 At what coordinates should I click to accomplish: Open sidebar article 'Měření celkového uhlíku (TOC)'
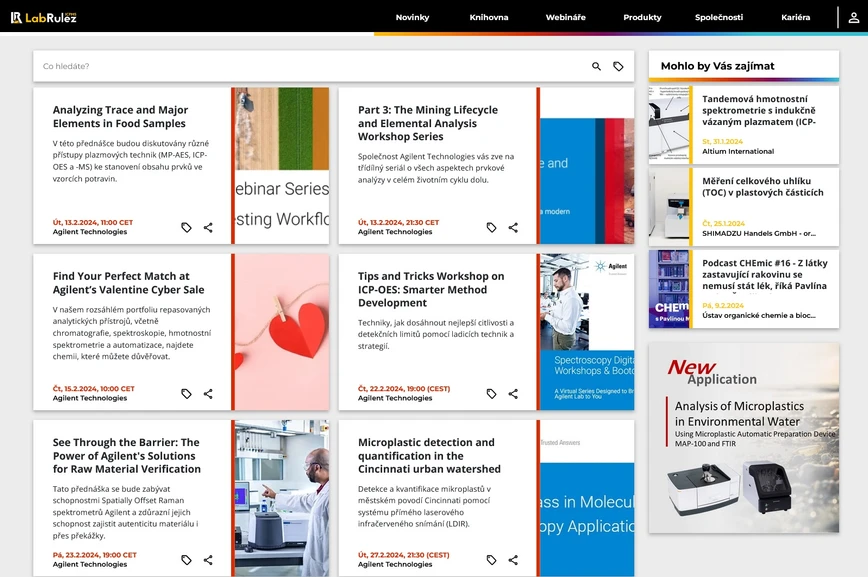click(x=763, y=187)
